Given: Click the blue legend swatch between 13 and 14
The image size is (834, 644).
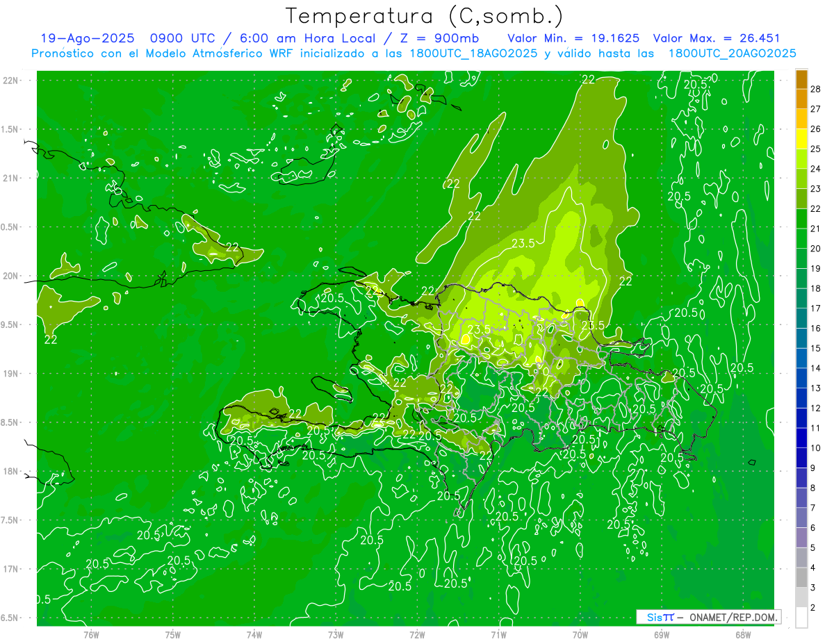Looking at the screenshot, I should 801,378.
